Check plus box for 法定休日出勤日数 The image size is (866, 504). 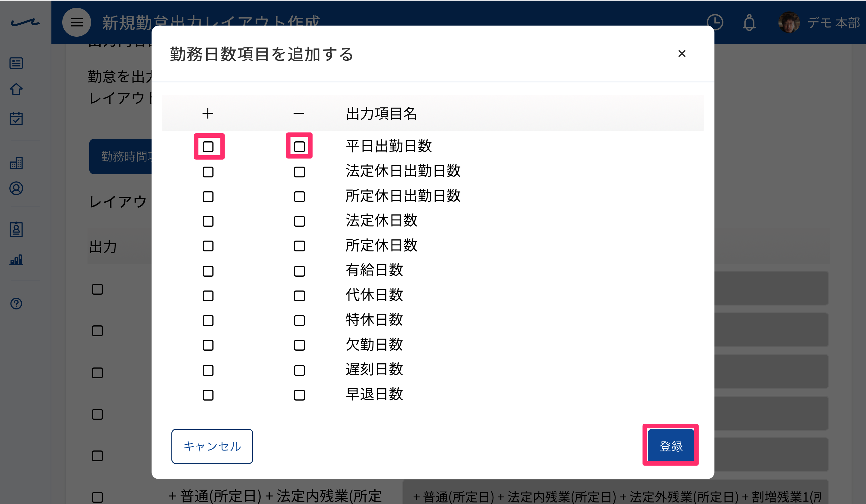[x=208, y=172]
